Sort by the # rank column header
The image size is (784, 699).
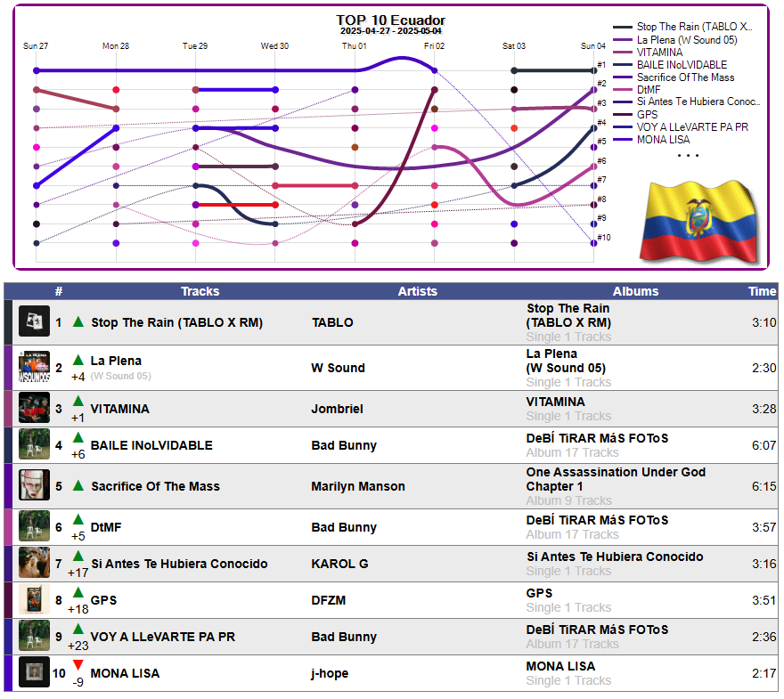tap(59, 291)
